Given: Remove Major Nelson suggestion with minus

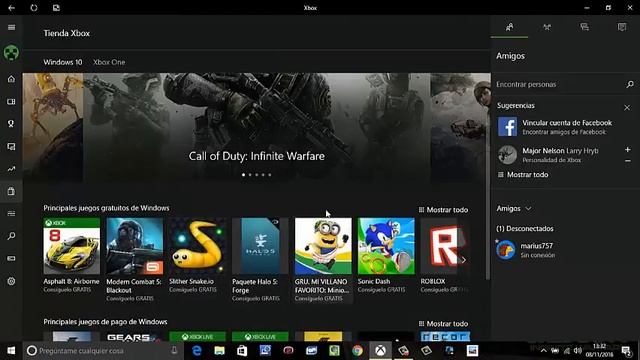Looking at the screenshot, I should (x=628, y=161).
